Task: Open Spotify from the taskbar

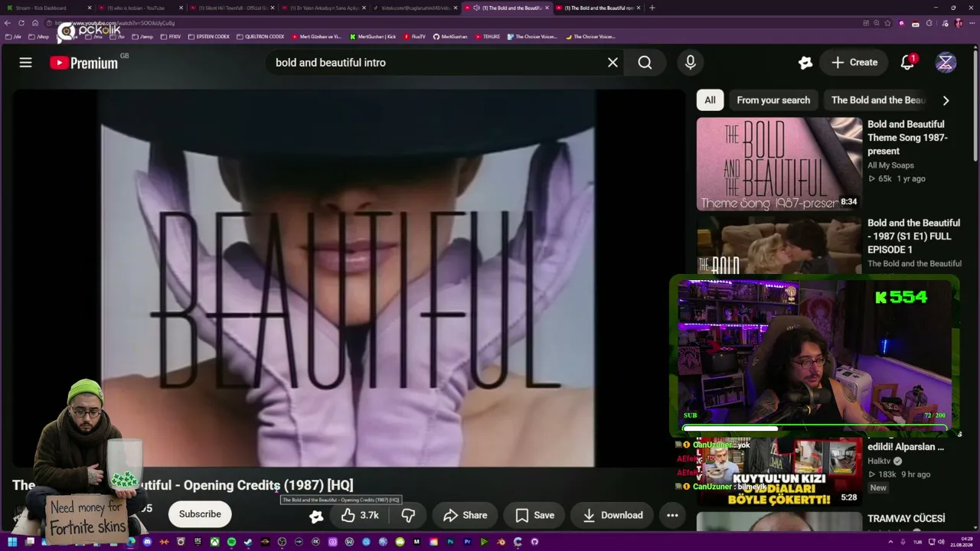Action: (231, 542)
